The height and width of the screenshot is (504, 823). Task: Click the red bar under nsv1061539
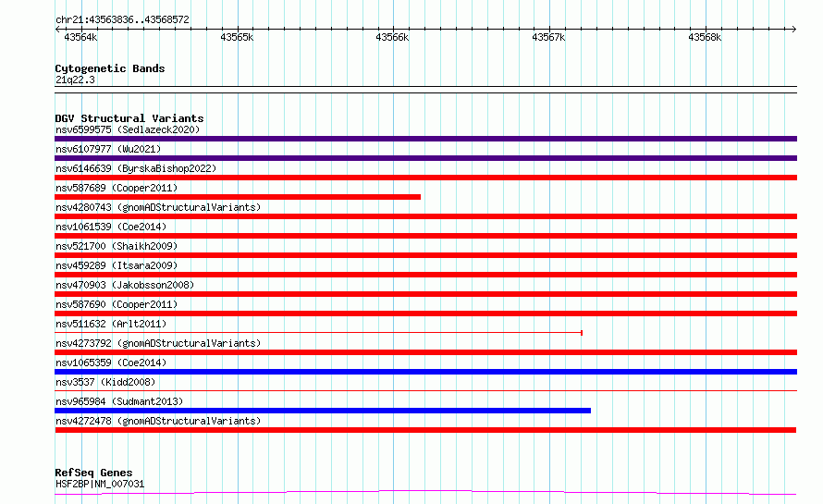coord(425,236)
